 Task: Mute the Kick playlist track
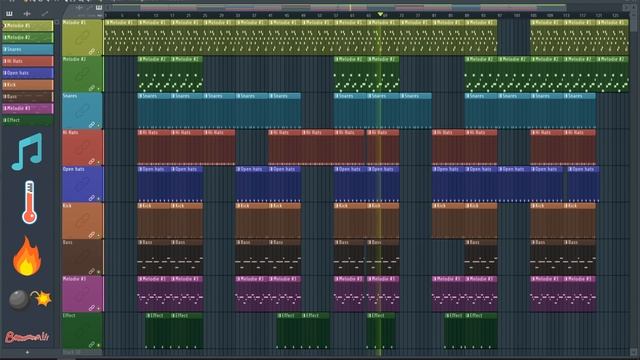pos(99,236)
